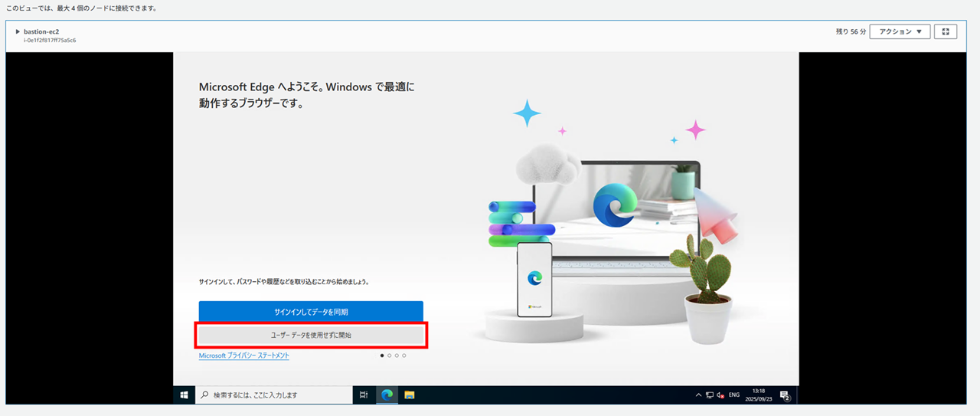Click the 残り 56 分 remaining time text
The width and height of the screenshot is (980, 416).
[851, 31]
